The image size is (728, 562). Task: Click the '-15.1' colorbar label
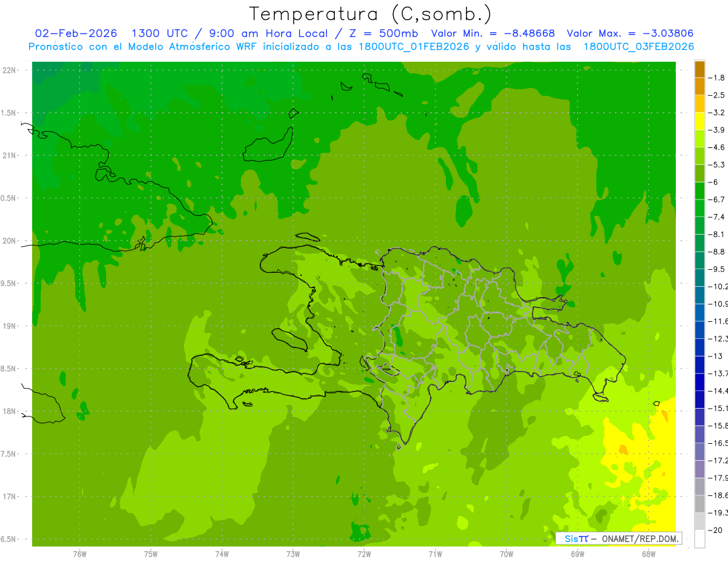pos(718,408)
